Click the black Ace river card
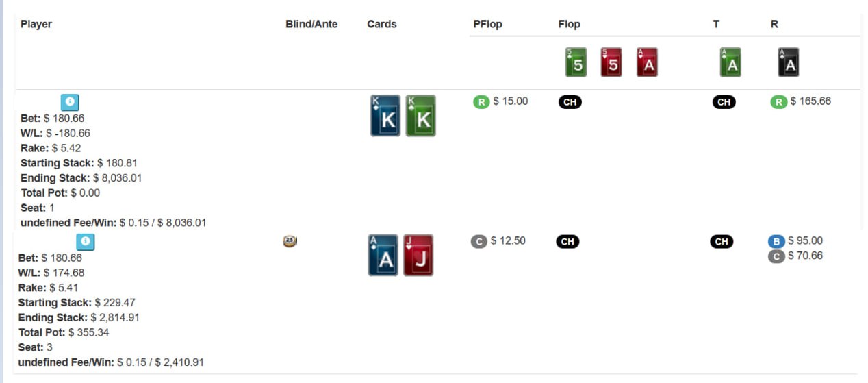Screen dimensions: 868x383 click(789, 62)
